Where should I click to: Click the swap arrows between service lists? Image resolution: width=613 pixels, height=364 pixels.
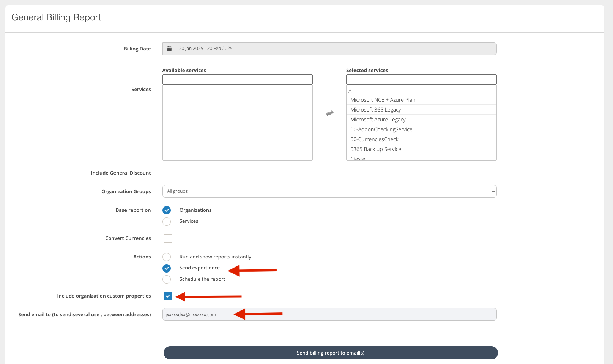tap(329, 113)
